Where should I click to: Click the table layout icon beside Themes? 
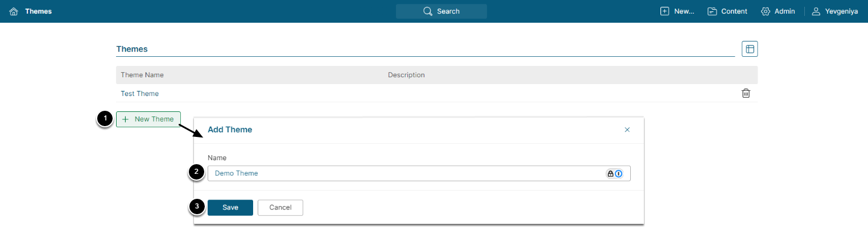tap(750, 49)
